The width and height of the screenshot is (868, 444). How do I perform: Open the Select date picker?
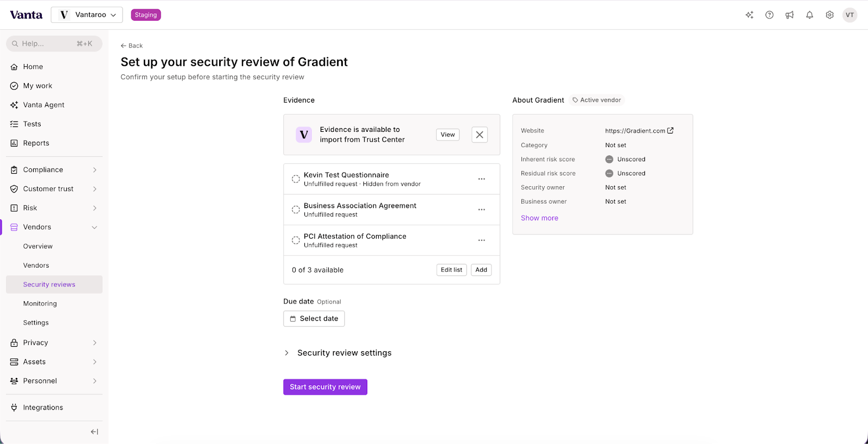314,319
